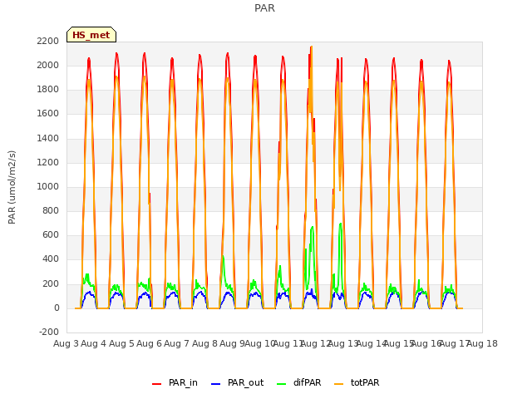Click the 800 y-axis tick label
The image size is (532, 399).
pyautogui.click(x=51, y=210)
